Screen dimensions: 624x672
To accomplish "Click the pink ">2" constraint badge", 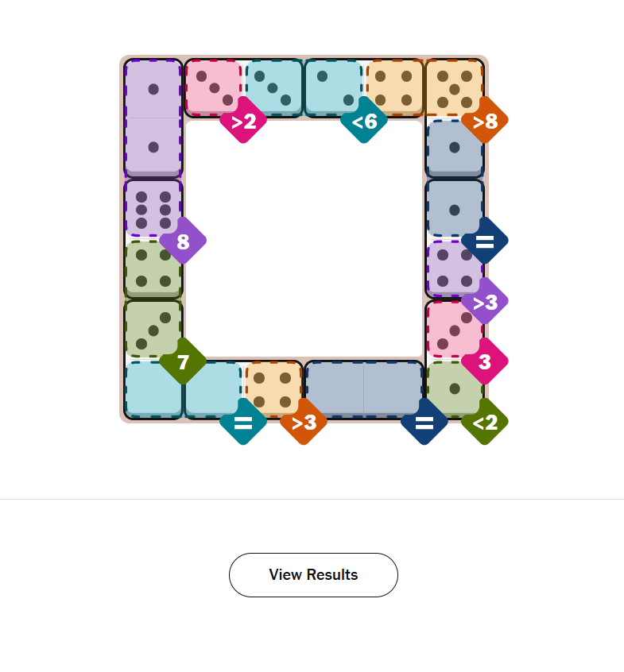I will (243, 121).
